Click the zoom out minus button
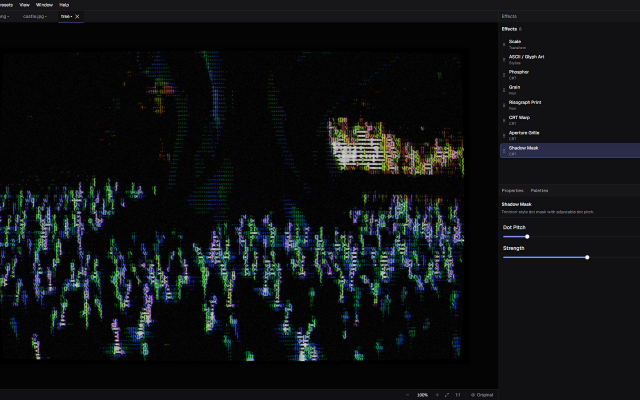Screen dimensions: 640x400 pos(407,395)
